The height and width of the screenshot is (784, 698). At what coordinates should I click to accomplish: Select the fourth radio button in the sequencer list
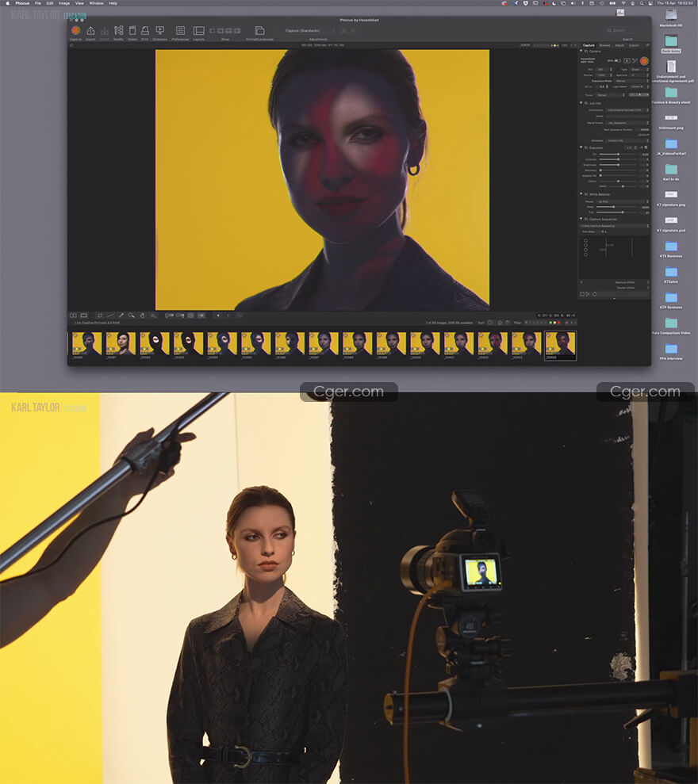(x=585, y=255)
